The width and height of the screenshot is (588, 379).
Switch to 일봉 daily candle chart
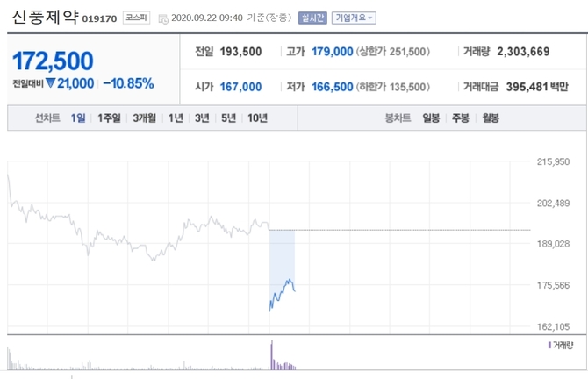point(431,118)
